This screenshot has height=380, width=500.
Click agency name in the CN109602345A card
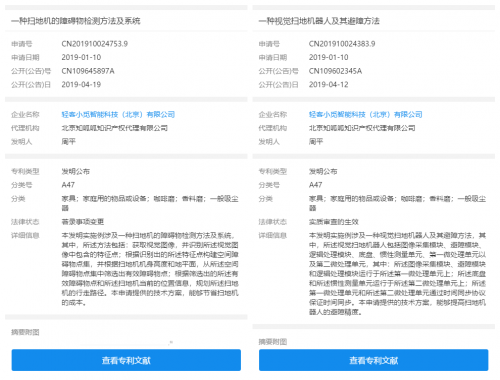click(x=362, y=128)
